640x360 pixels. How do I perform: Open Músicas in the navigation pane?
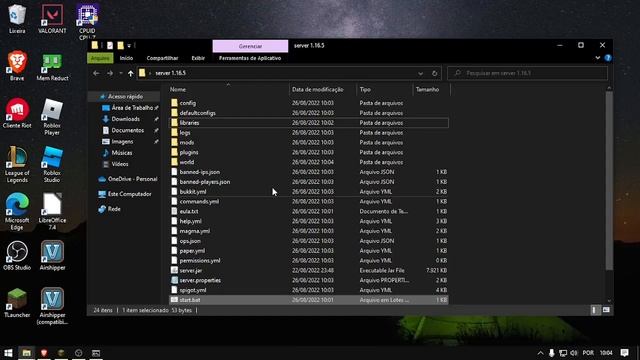(122, 153)
